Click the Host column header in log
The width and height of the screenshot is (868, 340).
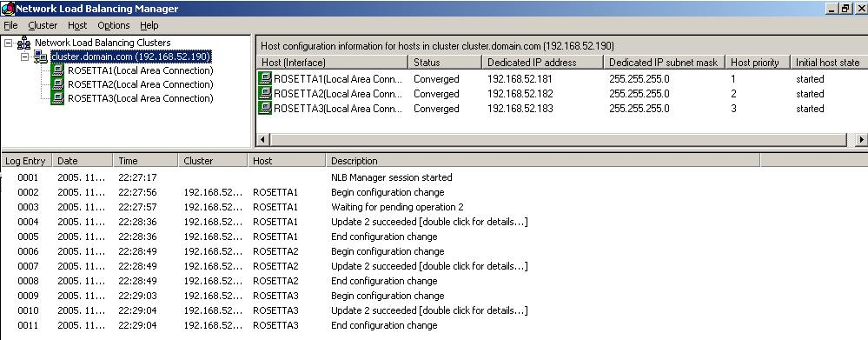point(286,161)
